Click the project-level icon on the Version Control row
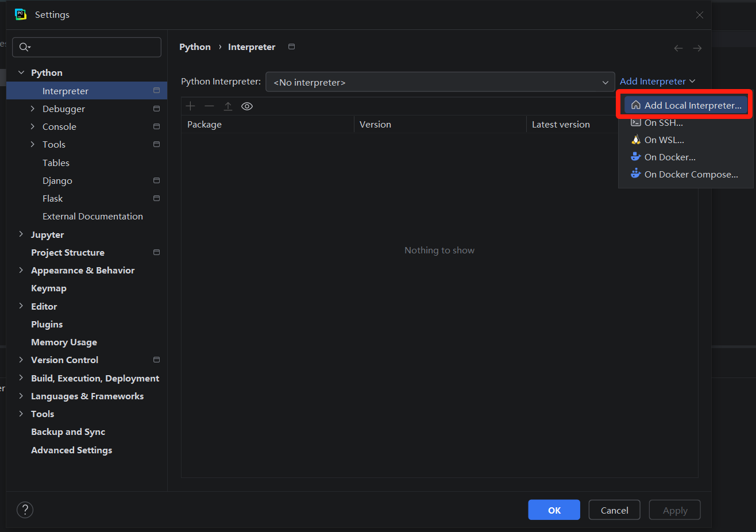756x532 pixels. 156,360
